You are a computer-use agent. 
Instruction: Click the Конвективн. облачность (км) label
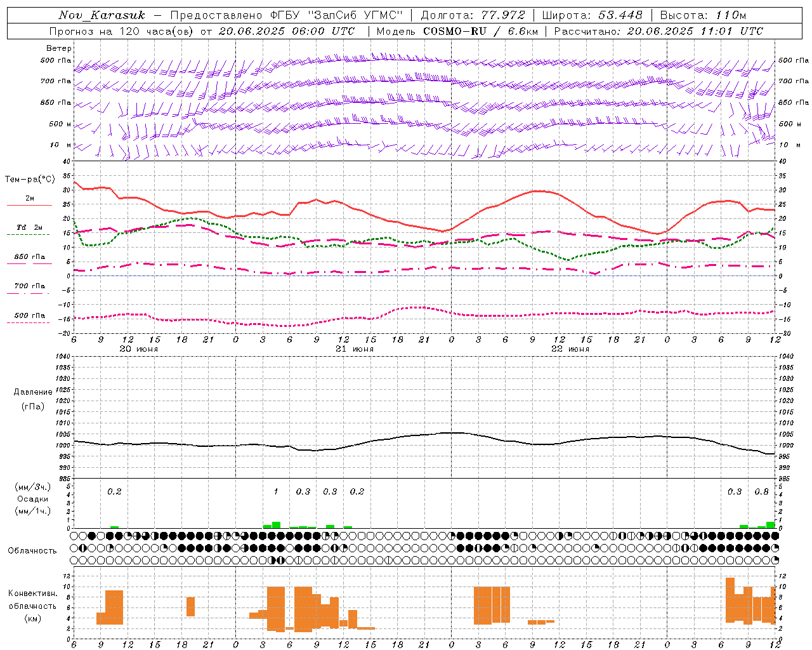(32, 606)
